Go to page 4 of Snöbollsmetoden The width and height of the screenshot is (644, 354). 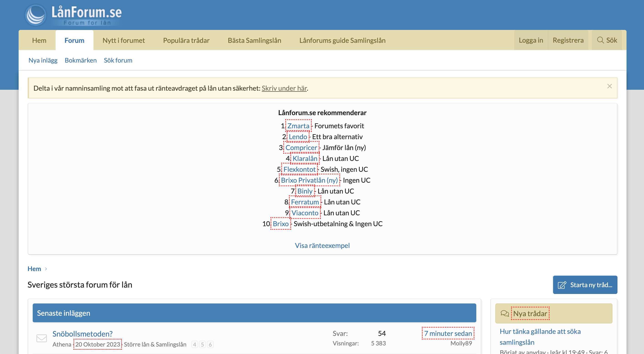coord(194,344)
